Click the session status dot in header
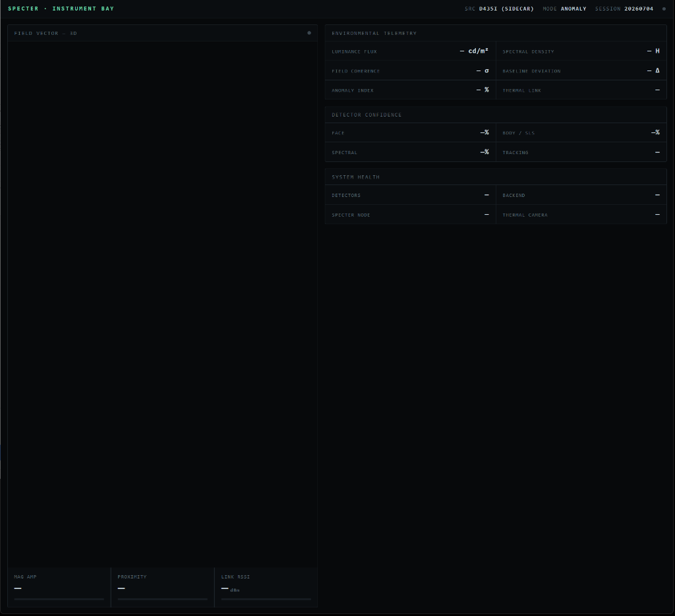 click(x=664, y=9)
